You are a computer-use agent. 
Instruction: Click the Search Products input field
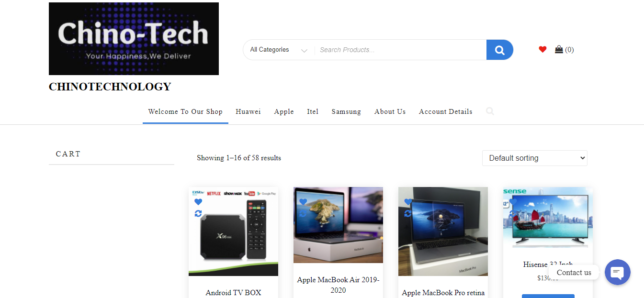(x=400, y=50)
